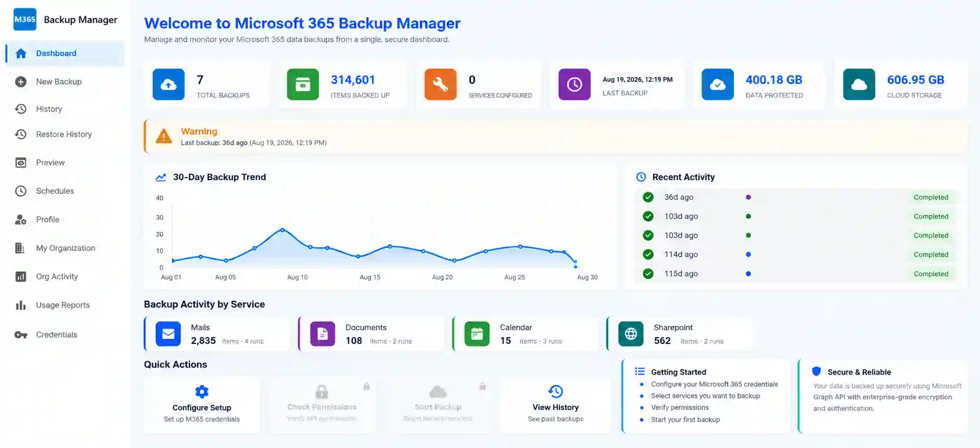Viewport: 980px width, 448px height.
Task: Click the Credentials key icon
Action: tap(21, 334)
